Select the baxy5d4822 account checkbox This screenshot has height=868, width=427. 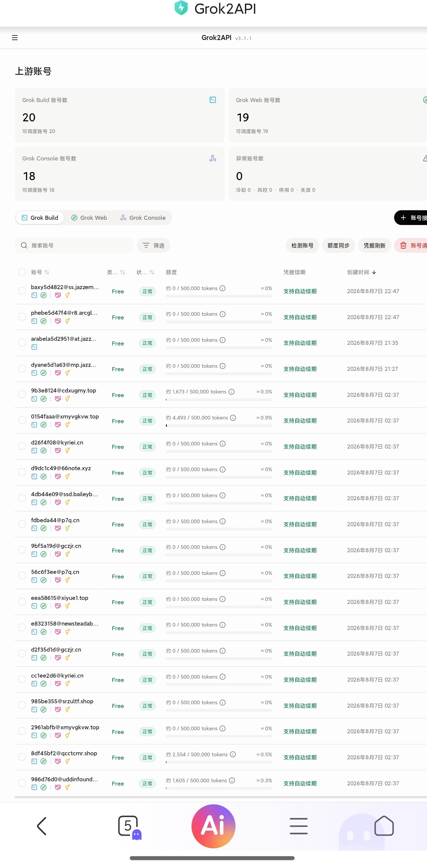[x=22, y=291]
